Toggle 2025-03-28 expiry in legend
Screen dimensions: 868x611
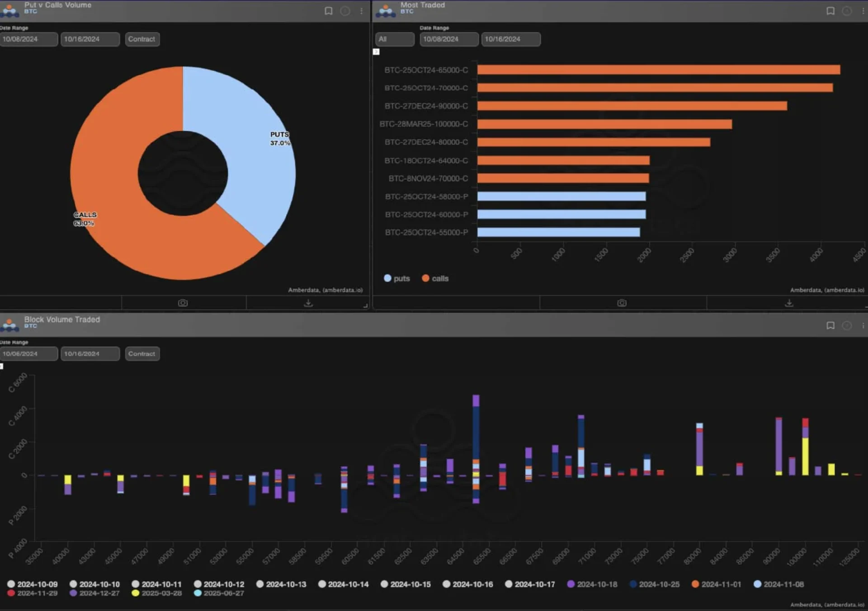click(157, 593)
